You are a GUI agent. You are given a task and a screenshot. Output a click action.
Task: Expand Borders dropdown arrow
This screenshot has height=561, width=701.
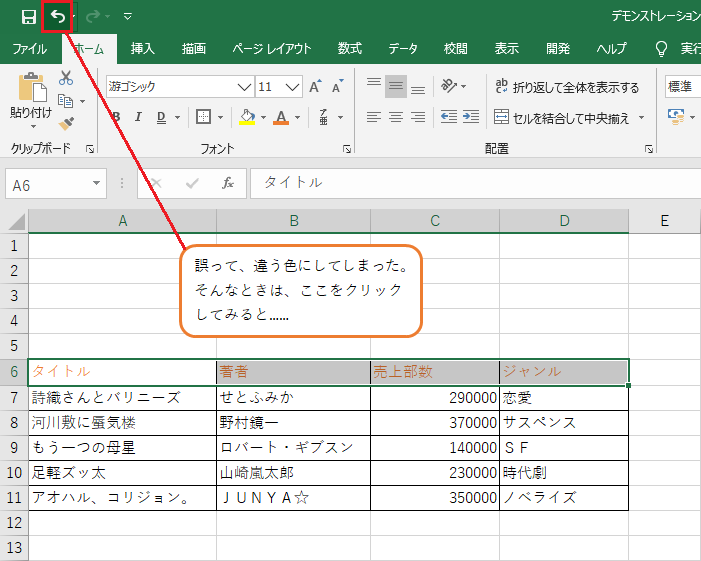(220, 118)
